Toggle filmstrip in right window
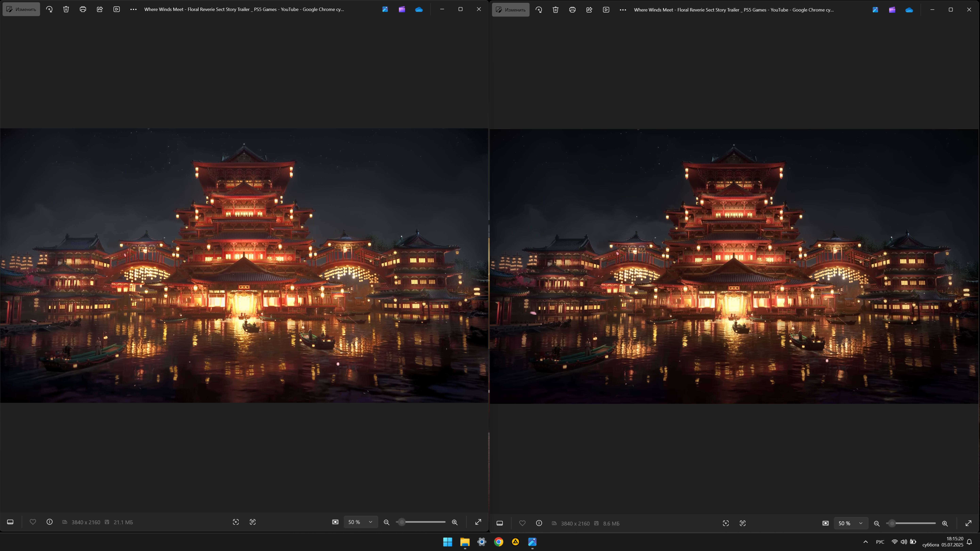Screen dimensions: 980x551 point(500,523)
